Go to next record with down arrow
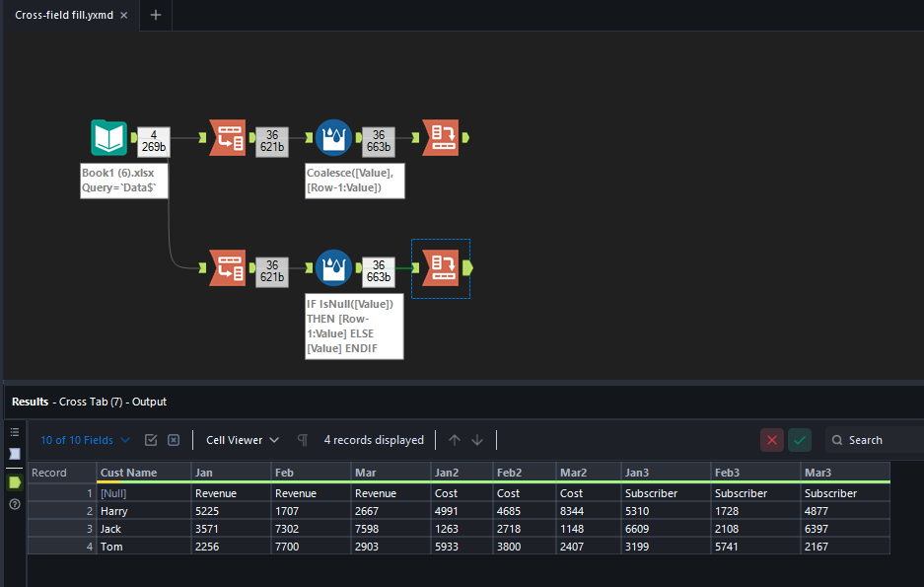 [477, 440]
